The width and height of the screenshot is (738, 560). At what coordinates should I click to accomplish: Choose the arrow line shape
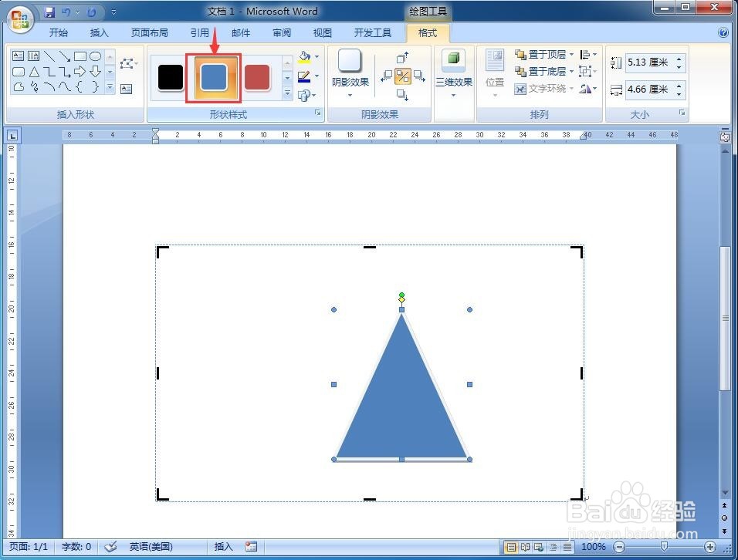65,56
